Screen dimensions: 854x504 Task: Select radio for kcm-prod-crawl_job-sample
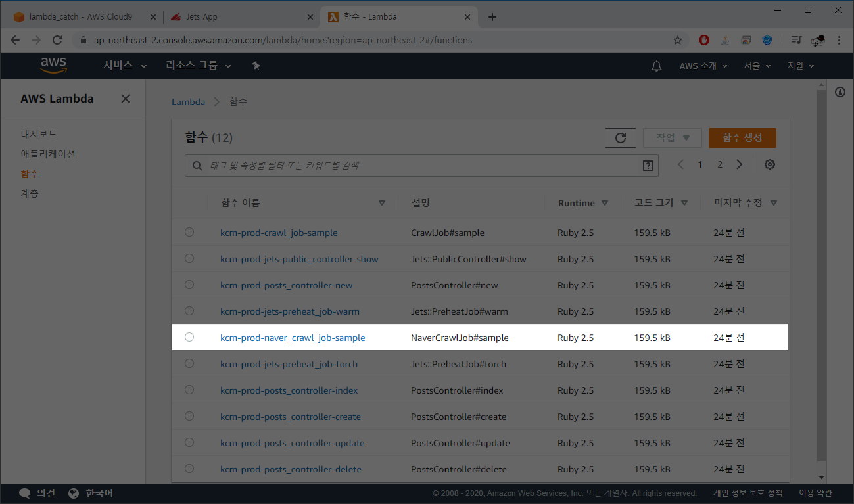(x=189, y=232)
